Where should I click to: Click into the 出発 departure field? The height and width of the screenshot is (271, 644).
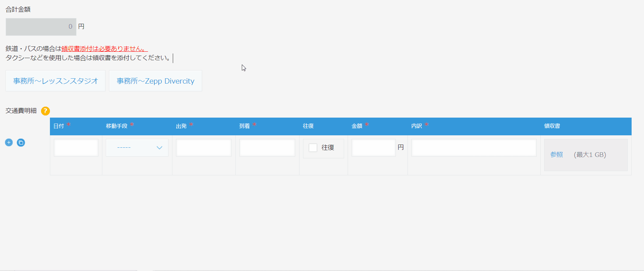[x=204, y=148]
